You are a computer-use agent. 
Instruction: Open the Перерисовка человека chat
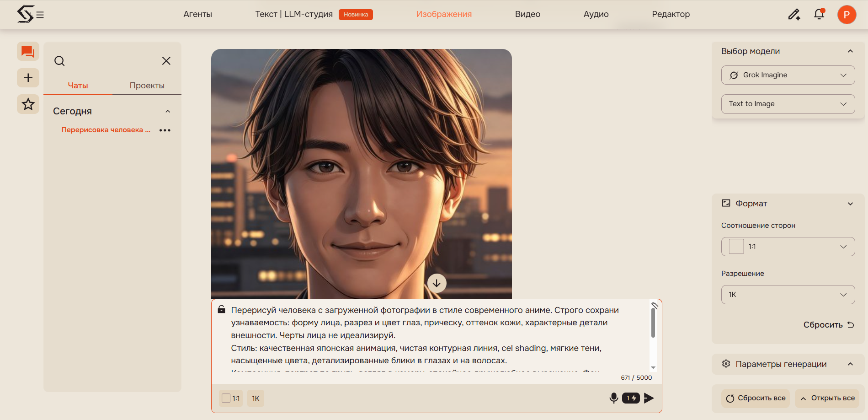[x=106, y=130]
